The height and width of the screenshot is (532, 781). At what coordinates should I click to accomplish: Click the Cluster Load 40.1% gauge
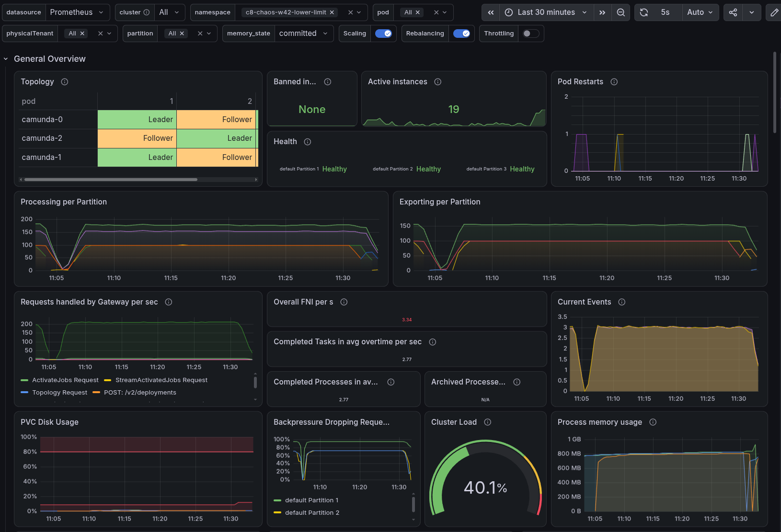pos(485,479)
